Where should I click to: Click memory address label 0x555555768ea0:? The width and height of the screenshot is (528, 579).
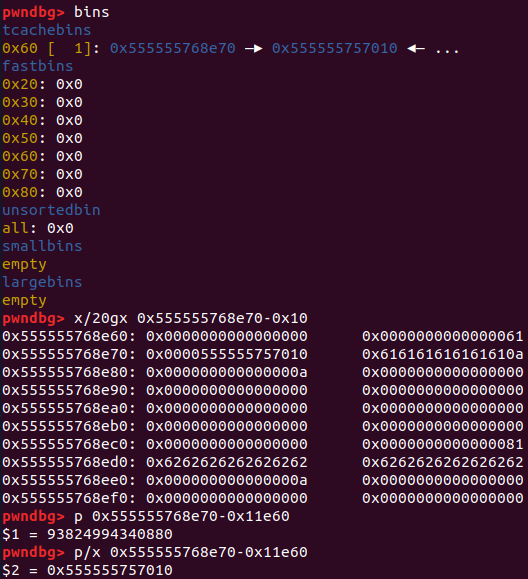coord(69,408)
